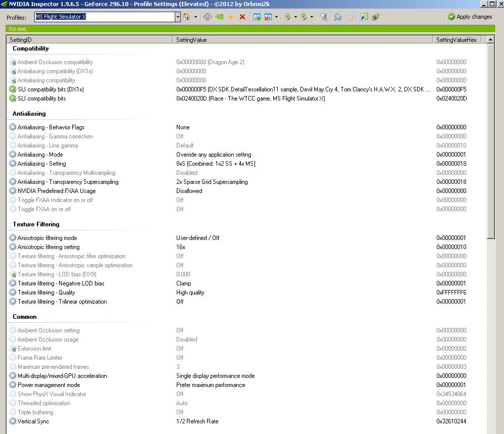Click the Texture Filtering section header

(36, 224)
